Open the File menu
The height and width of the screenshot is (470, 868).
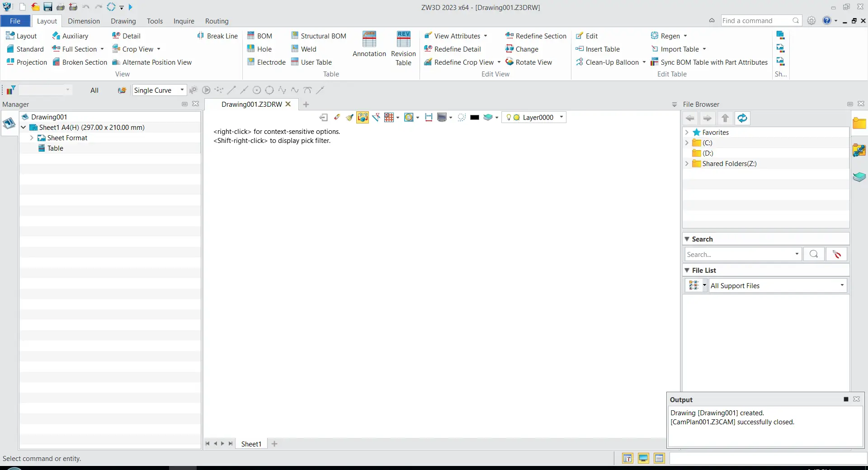point(15,21)
